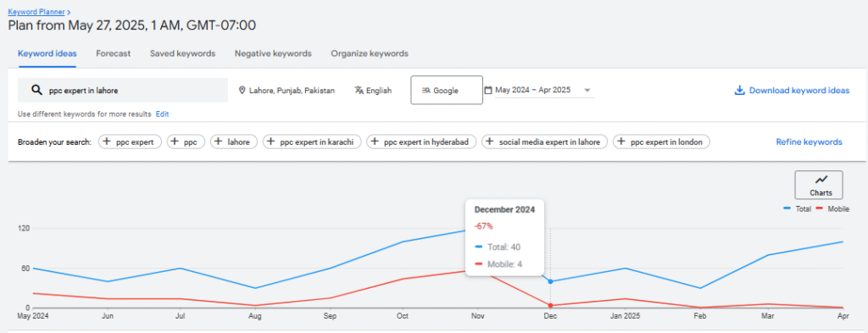Expand the May 2024 – Apr 2025 date dropdown
The image size is (868, 333).
587,91
